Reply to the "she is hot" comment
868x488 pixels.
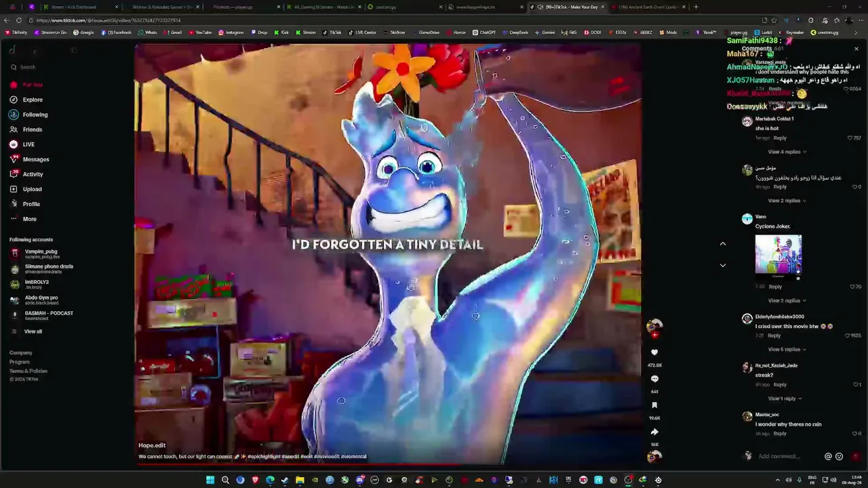[x=780, y=138]
